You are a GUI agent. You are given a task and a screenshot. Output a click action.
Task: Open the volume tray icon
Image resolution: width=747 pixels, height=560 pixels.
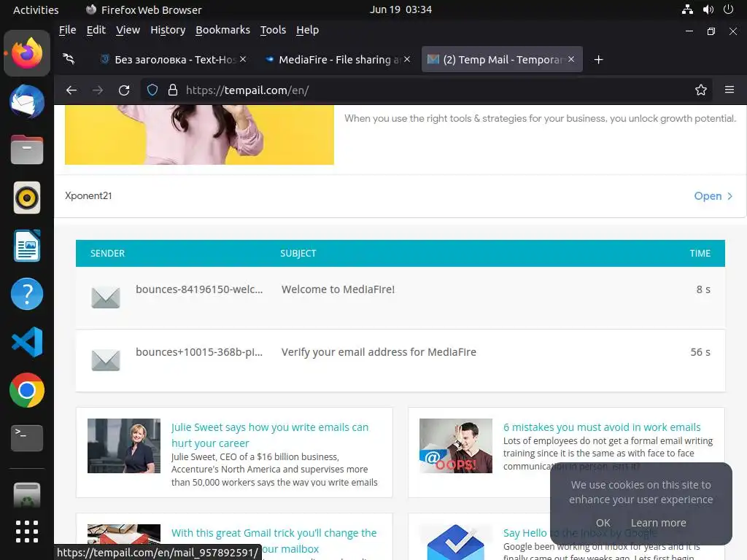[x=708, y=9]
